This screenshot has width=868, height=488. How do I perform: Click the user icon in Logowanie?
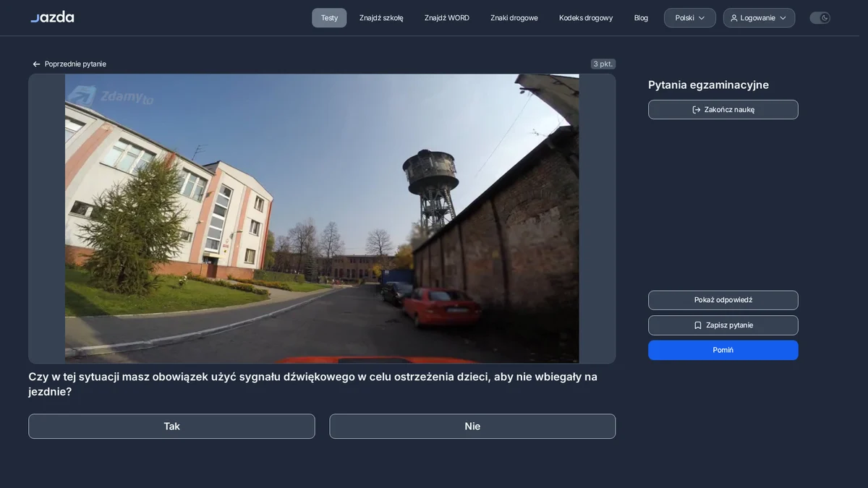click(734, 18)
